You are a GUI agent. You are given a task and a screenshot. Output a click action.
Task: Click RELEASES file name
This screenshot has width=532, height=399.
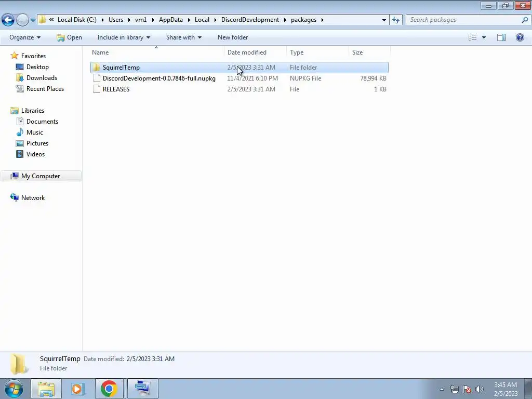tap(116, 89)
